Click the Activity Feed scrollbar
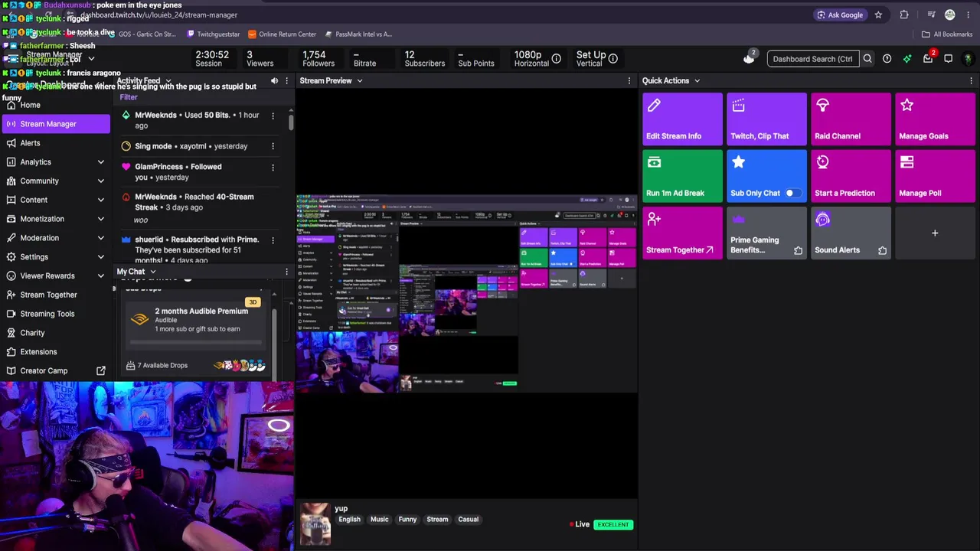980x551 pixels. (x=291, y=121)
